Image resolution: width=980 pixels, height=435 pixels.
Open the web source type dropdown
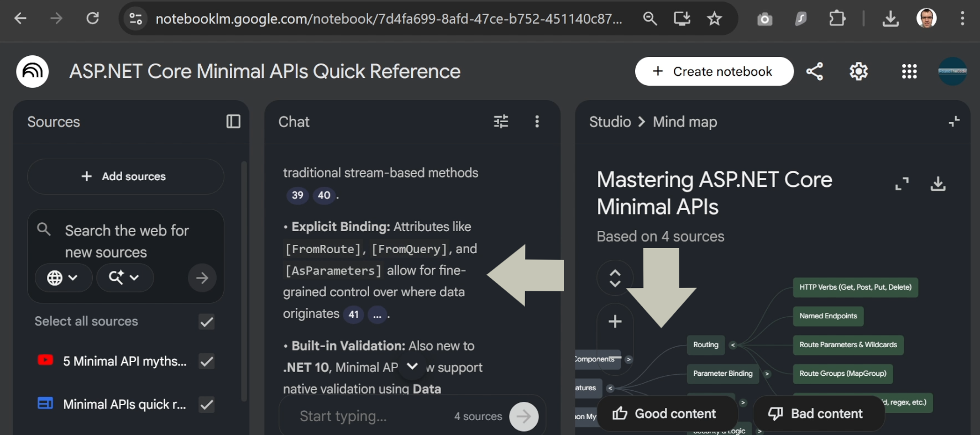point(62,277)
